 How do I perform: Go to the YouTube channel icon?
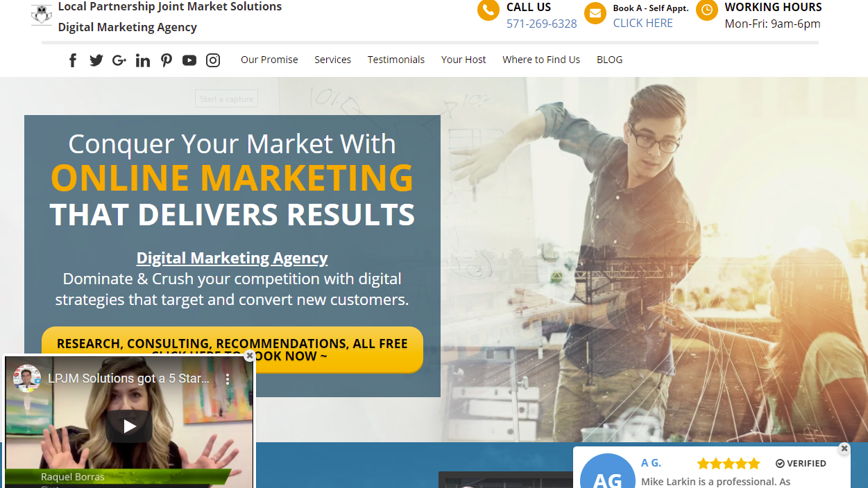coord(189,60)
